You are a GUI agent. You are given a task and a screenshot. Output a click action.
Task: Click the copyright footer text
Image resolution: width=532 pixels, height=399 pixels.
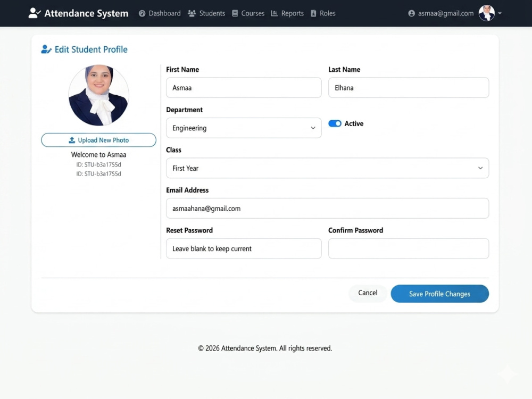265,348
